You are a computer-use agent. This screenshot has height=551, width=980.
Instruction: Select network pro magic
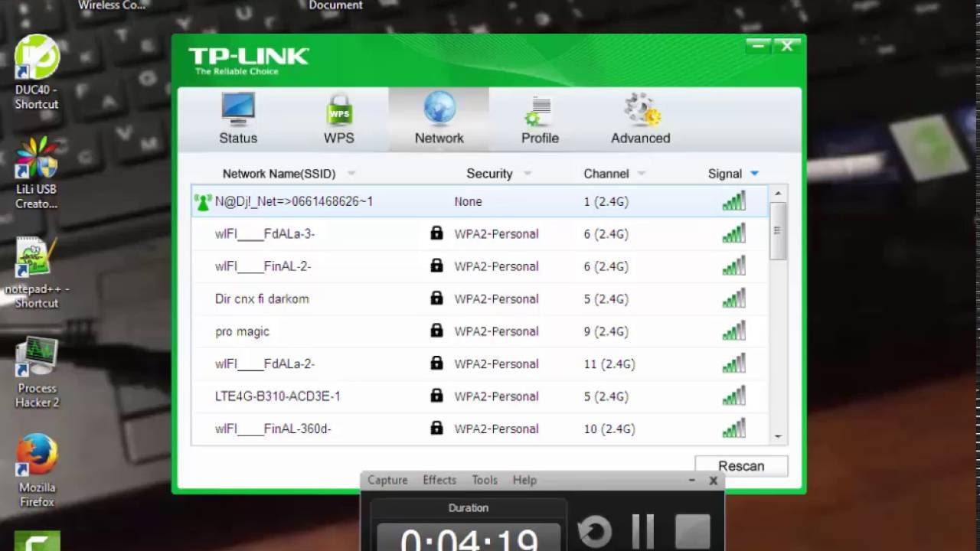tap(479, 331)
